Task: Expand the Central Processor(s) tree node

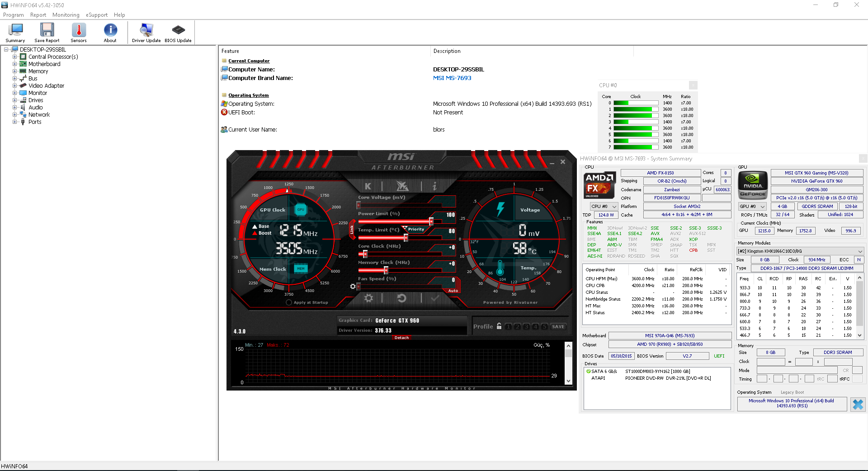Action: (x=15, y=57)
